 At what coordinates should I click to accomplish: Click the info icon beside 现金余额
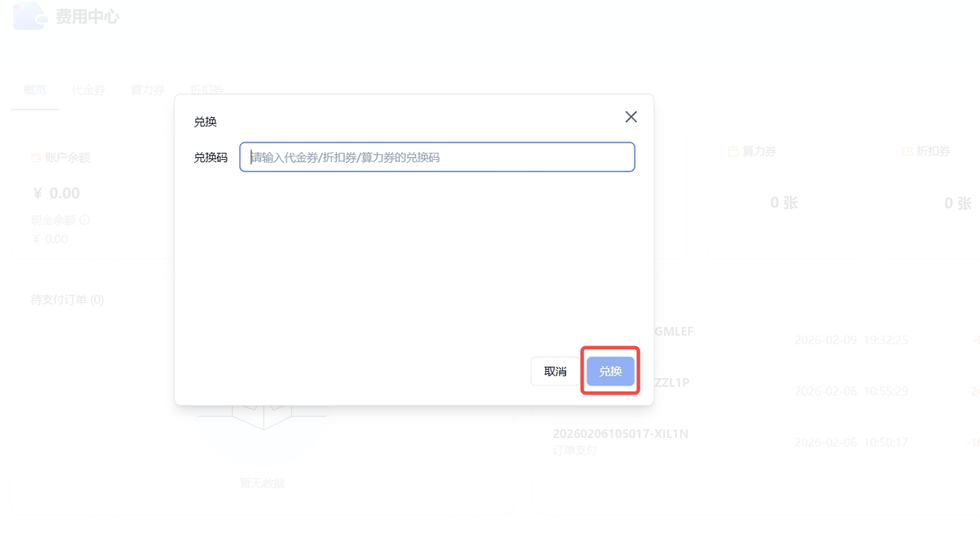(85, 220)
